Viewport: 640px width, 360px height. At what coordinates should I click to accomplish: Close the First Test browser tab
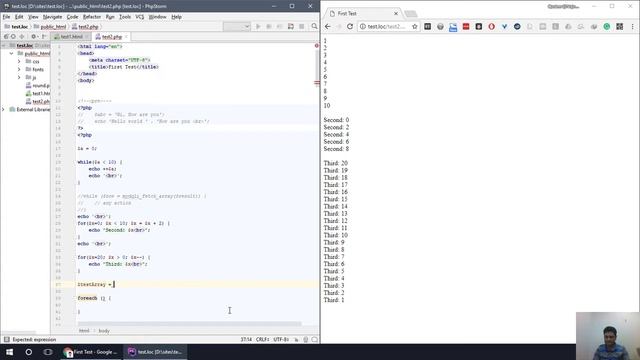click(x=396, y=13)
